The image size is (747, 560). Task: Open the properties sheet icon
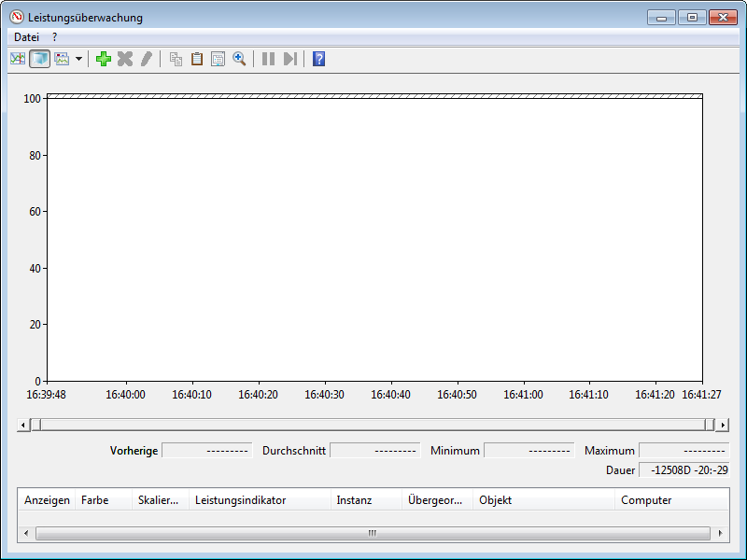[218, 59]
